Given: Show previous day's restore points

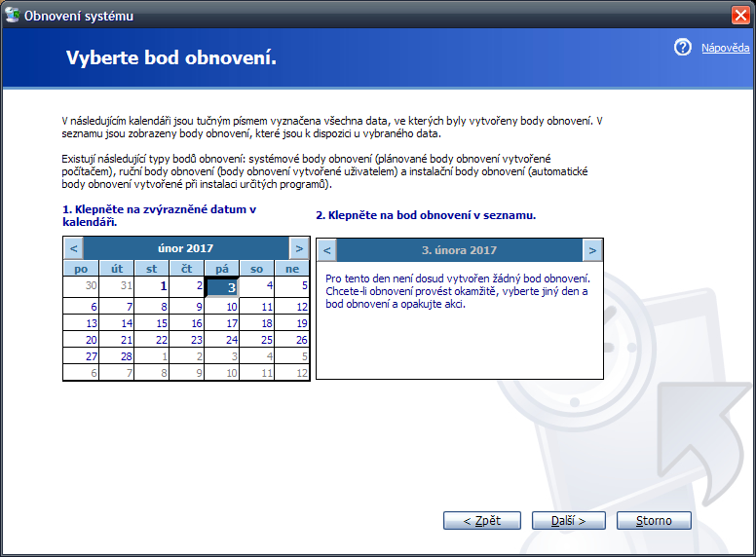Looking at the screenshot, I should pos(326,250).
